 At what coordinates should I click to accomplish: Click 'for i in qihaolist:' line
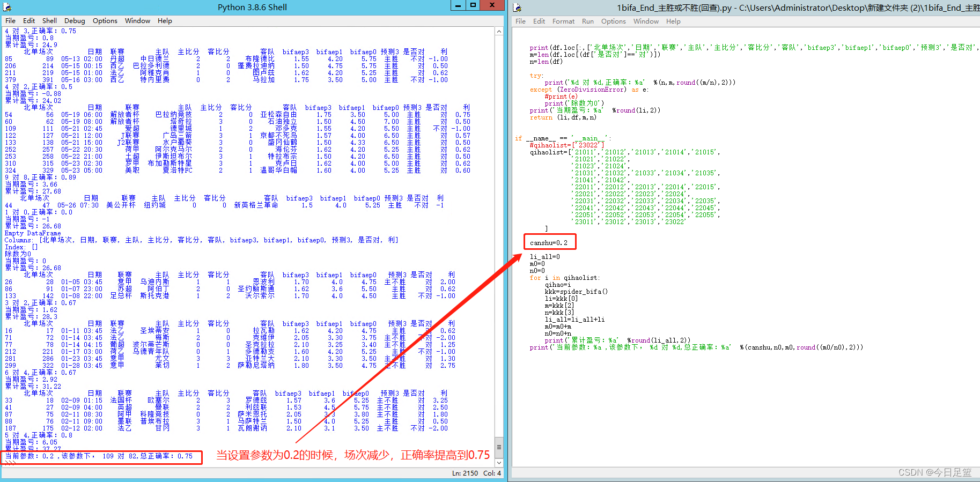[x=565, y=278]
